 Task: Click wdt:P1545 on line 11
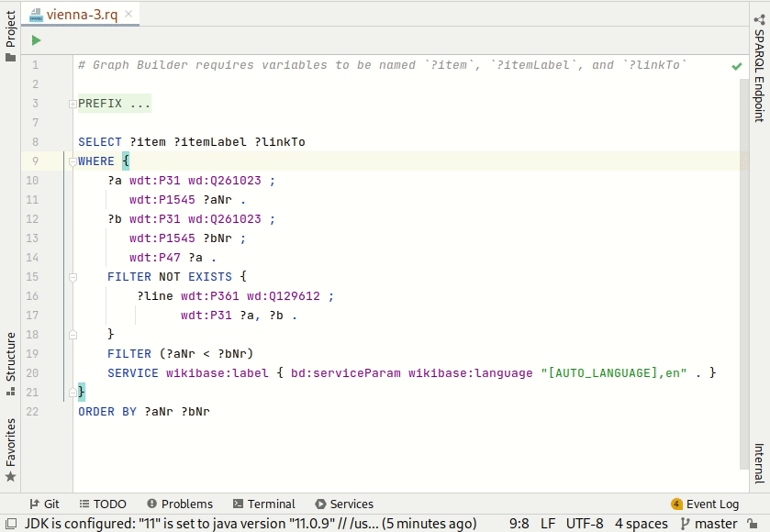tap(162, 200)
